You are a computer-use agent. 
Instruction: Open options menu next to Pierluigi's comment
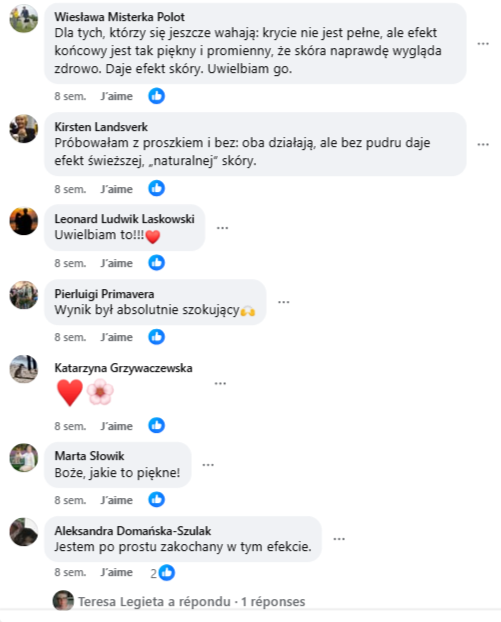(284, 302)
